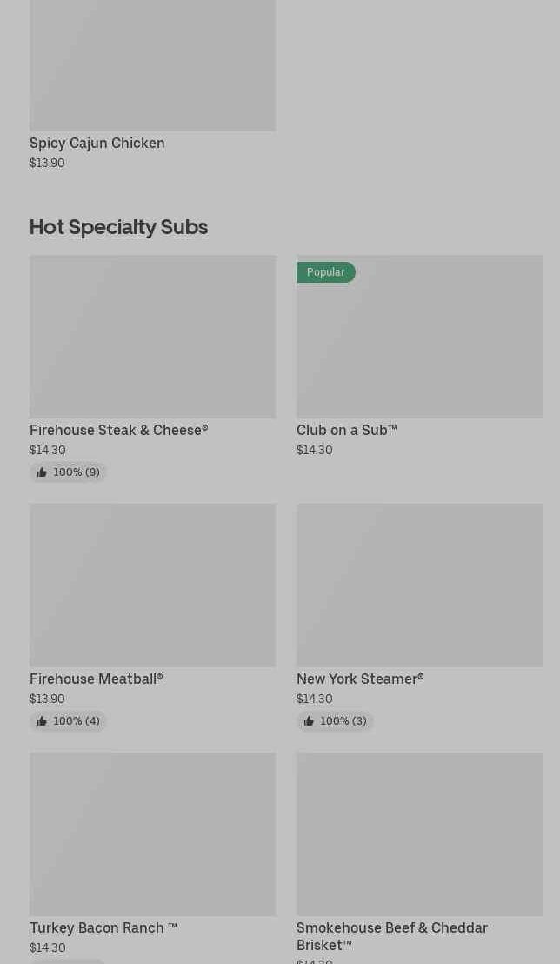The height and width of the screenshot is (964, 560).
Task: Select the Club on a Sub title
Action: click(x=346, y=430)
